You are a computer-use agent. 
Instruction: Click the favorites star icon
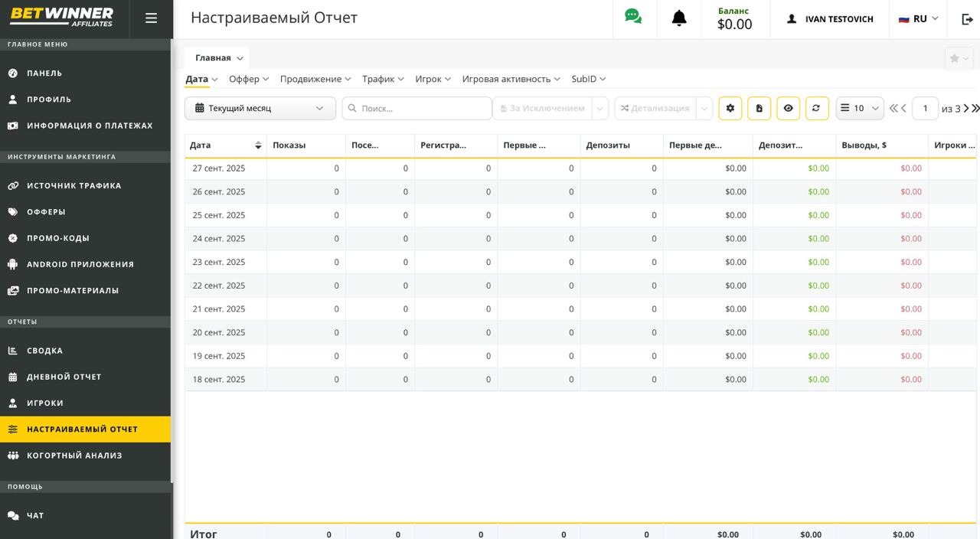click(955, 59)
